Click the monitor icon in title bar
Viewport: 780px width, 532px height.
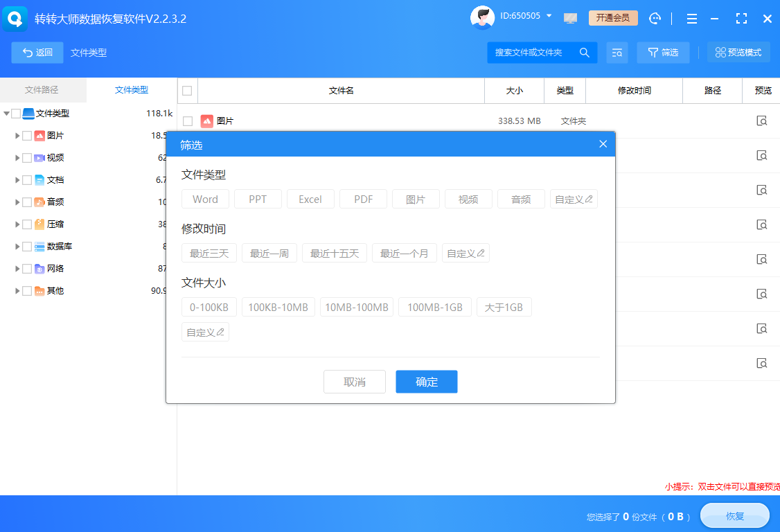point(570,18)
